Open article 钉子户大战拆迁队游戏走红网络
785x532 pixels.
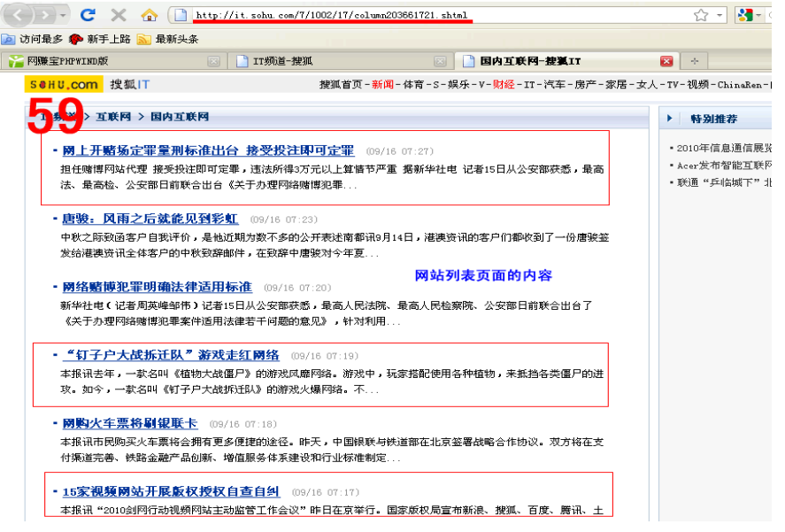171,355
